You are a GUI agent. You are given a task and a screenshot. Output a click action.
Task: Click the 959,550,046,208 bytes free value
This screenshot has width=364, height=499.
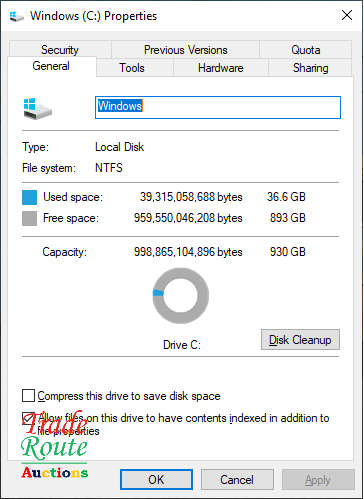188,218
